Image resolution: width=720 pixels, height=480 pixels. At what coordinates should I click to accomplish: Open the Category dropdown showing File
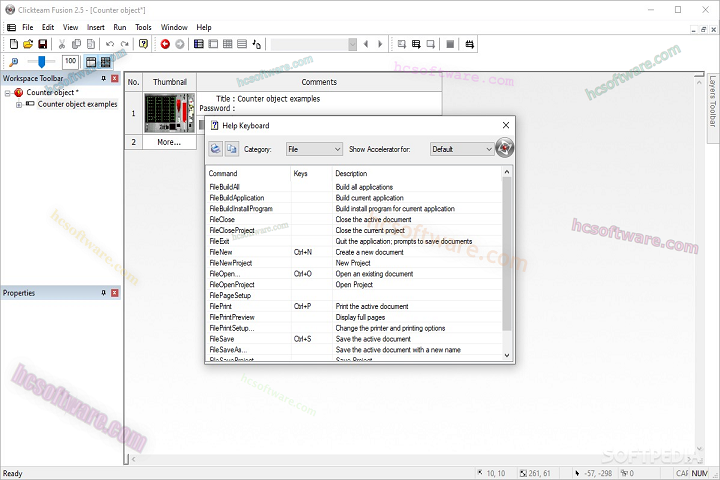(x=314, y=149)
